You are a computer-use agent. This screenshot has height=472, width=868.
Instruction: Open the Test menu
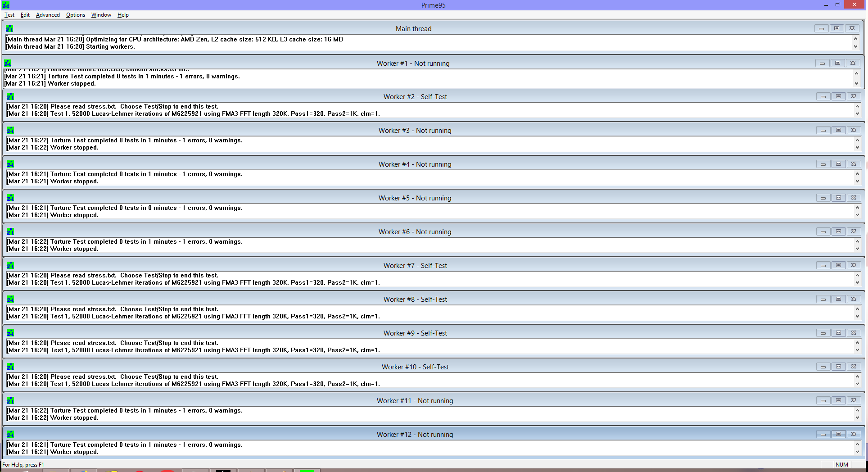[9, 15]
